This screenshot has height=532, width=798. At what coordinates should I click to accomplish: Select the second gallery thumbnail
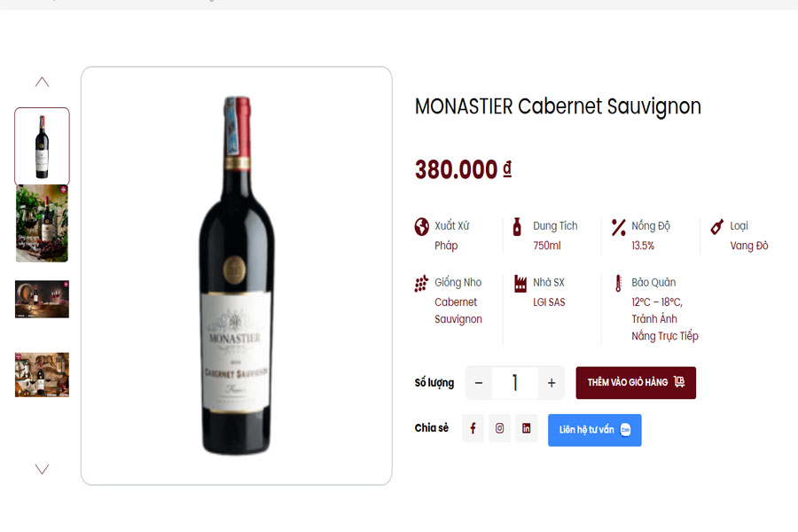coord(42,223)
